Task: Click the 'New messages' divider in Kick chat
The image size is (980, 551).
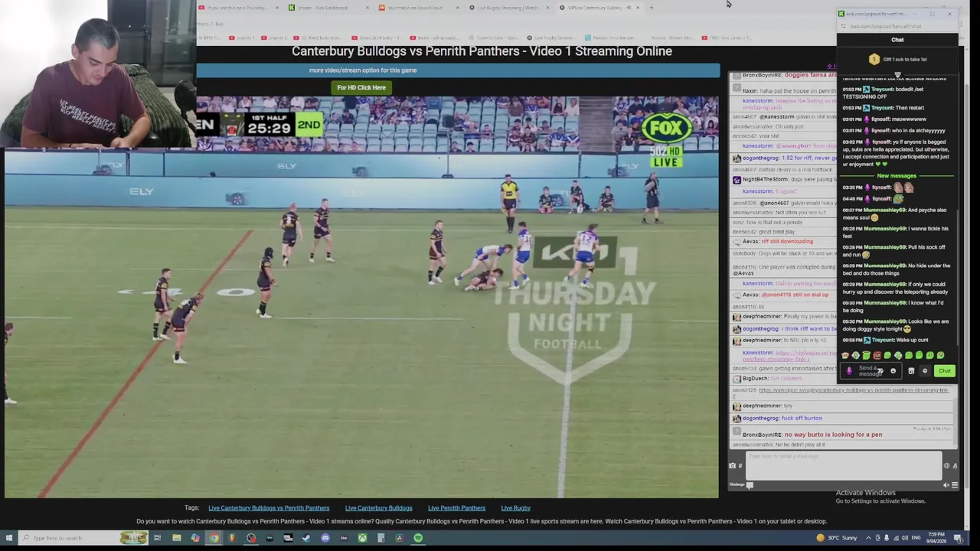Action: [897, 176]
